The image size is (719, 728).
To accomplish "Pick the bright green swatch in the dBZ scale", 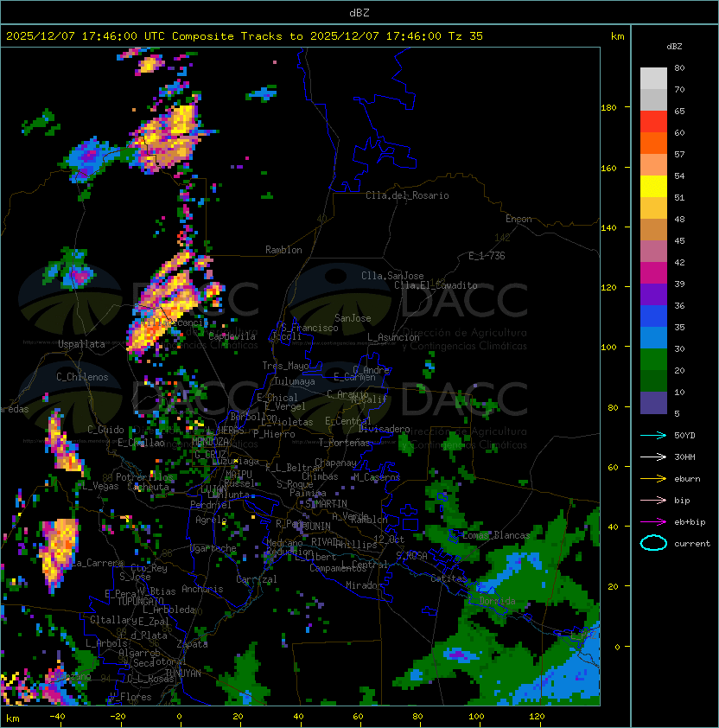I will [x=653, y=359].
